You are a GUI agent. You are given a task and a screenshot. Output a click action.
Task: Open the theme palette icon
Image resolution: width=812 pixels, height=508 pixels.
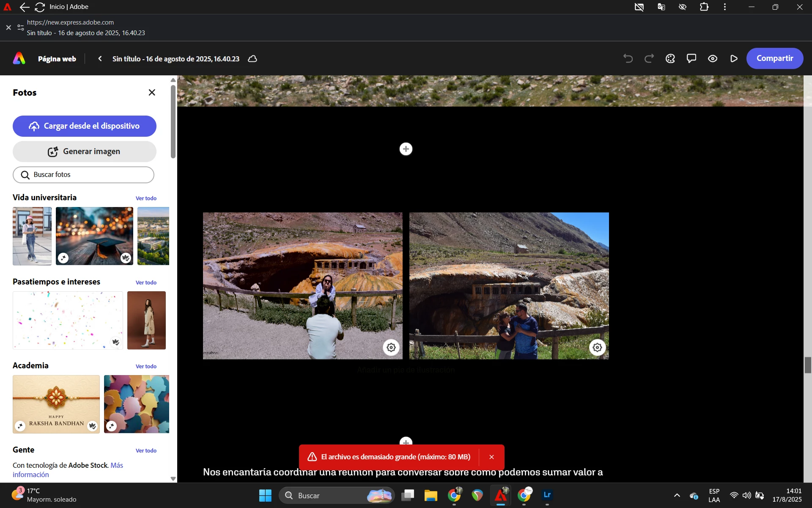(670, 58)
